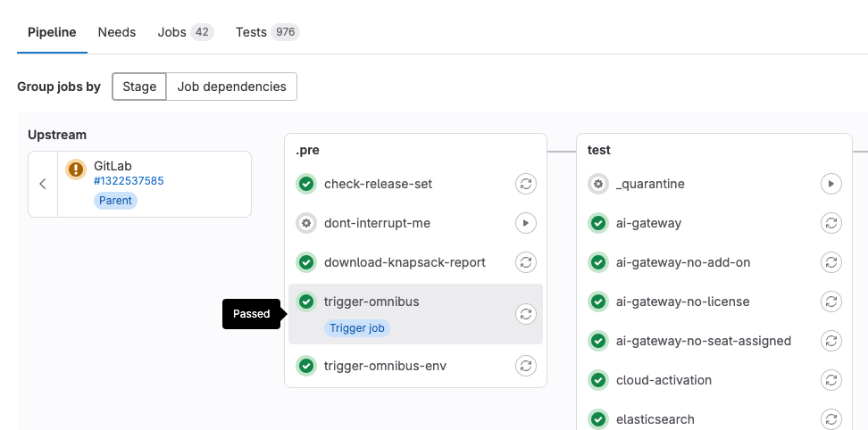868x430 pixels.
Task: Group jobs by Job dependencies
Action: 231,87
